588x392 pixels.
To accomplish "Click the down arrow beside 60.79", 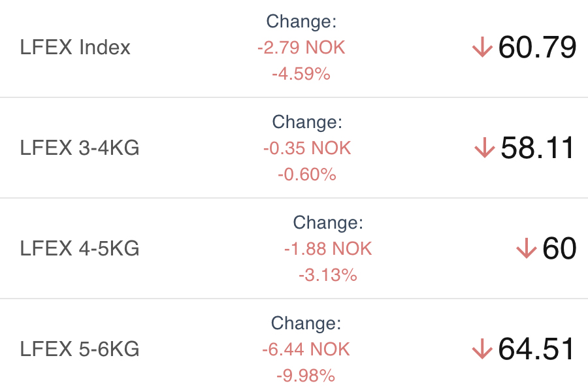I will pyautogui.click(x=482, y=48).
